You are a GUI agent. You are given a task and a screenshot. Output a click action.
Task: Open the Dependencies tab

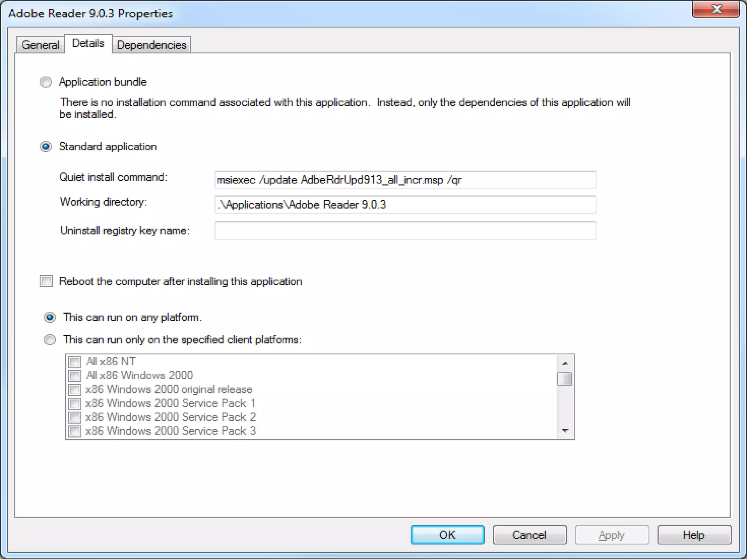coord(151,45)
